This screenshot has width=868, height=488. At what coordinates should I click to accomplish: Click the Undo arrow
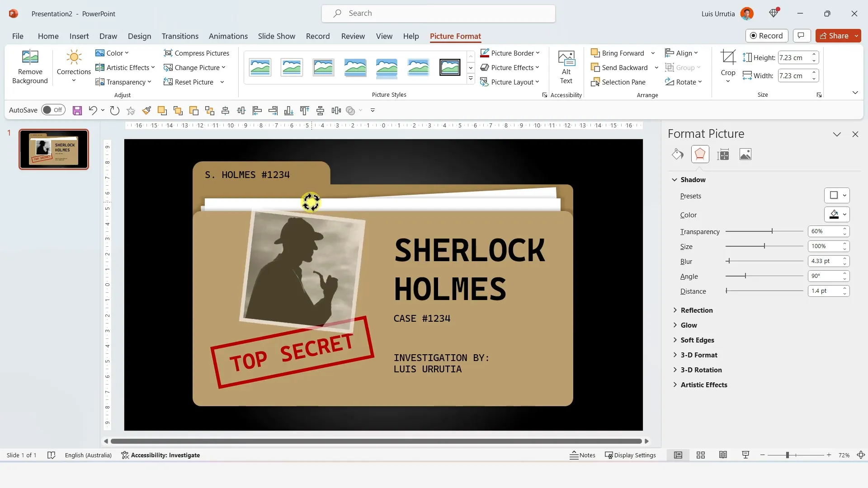93,110
